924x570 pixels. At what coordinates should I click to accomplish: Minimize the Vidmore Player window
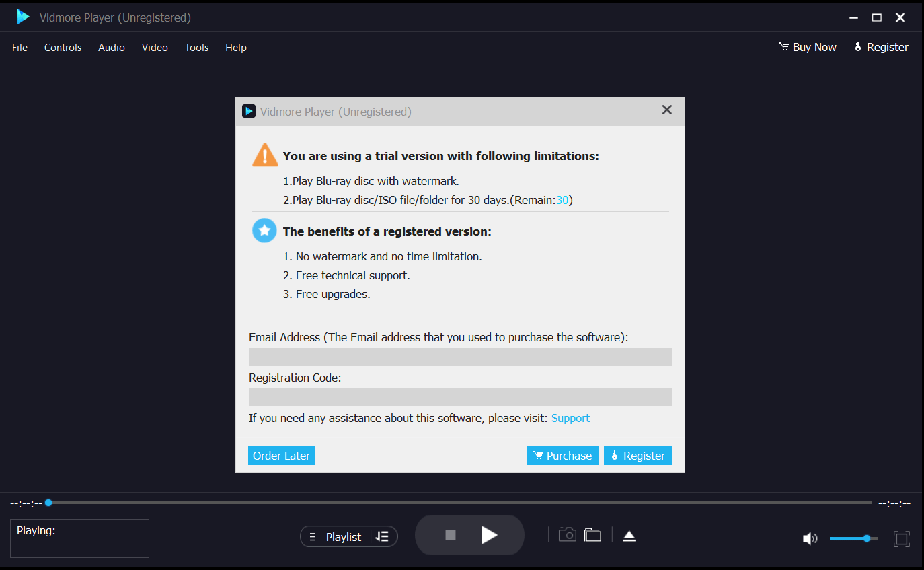pyautogui.click(x=853, y=17)
